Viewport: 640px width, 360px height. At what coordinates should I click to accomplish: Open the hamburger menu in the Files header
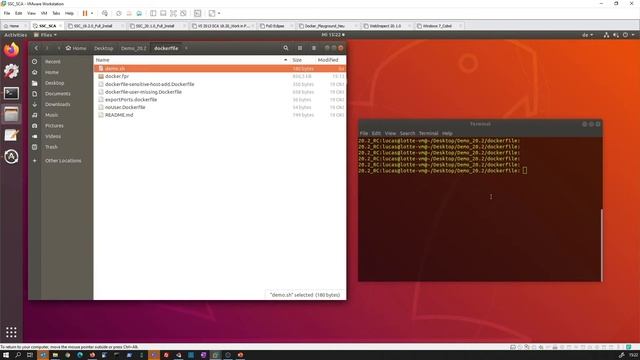(314, 48)
